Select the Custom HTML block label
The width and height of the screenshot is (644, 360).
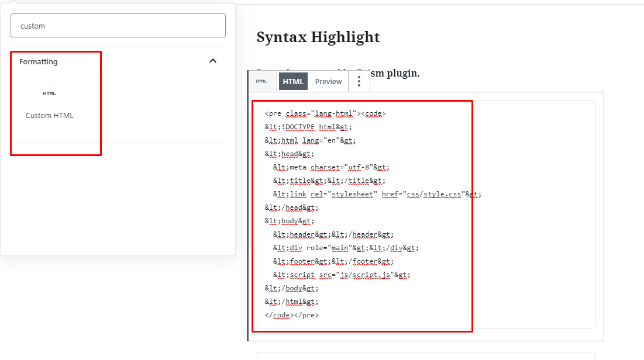point(50,115)
